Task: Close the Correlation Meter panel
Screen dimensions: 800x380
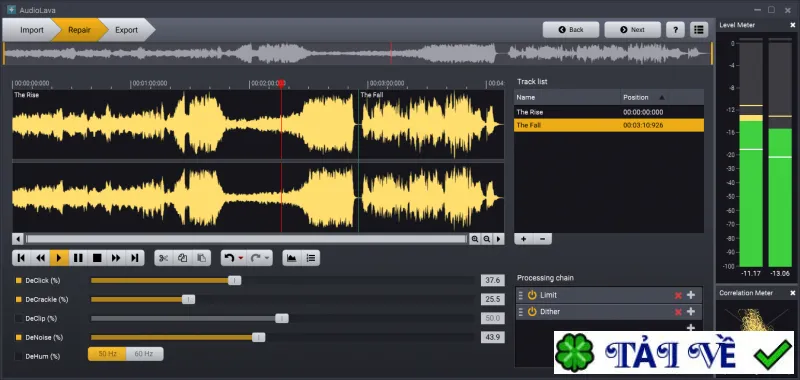Action: click(x=792, y=293)
